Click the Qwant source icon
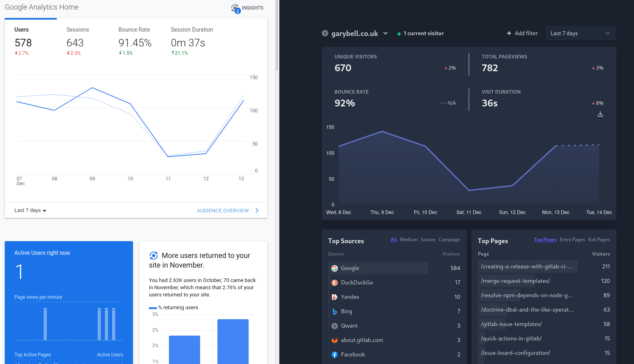This screenshot has height=364, width=634. tap(335, 326)
